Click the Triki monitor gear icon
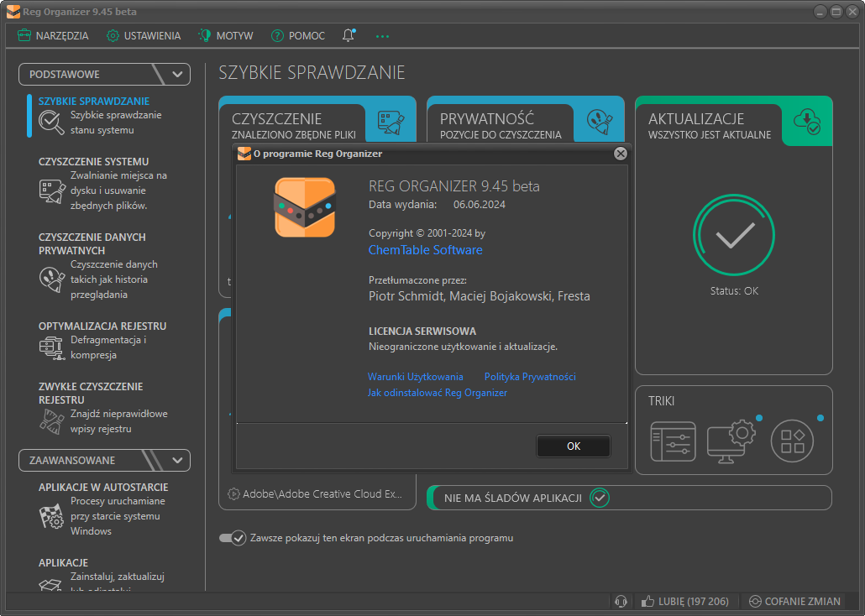This screenshot has height=616, width=865. click(731, 441)
